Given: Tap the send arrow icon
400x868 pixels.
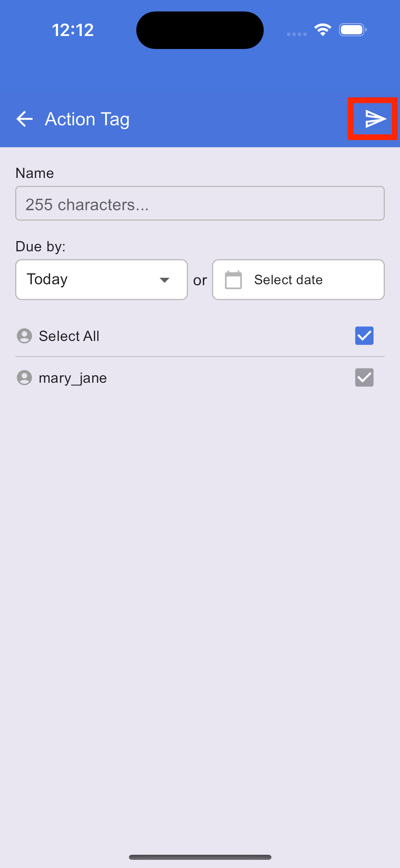Looking at the screenshot, I should pyautogui.click(x=375, y=119).
